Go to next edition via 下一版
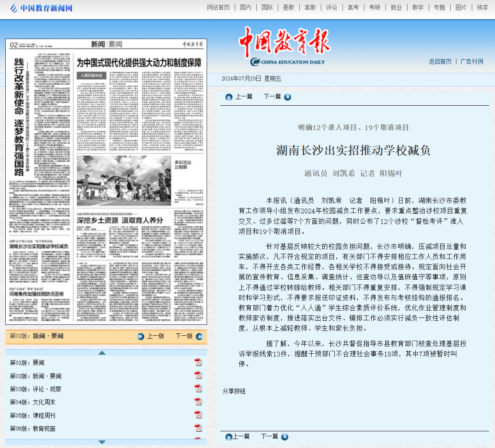 [x=184, y=336]
